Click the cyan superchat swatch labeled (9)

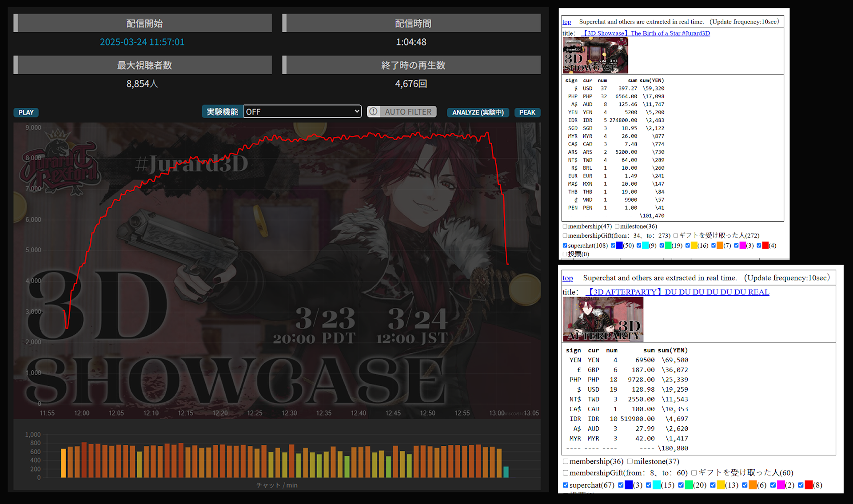click(x=645, y=246)
